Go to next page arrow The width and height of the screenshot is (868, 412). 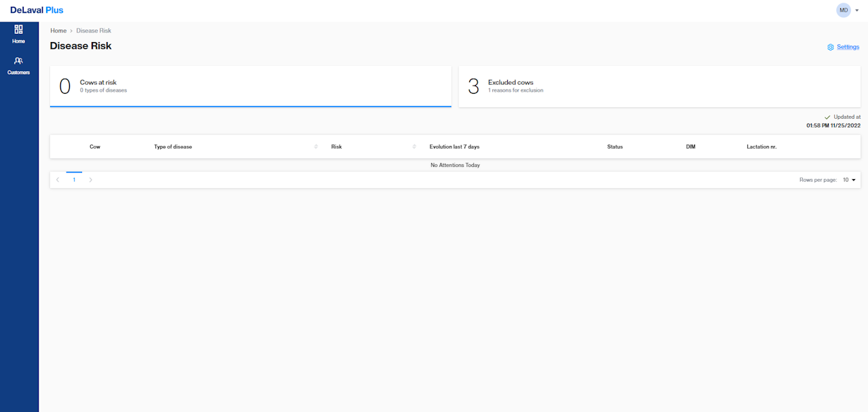[x=91, y=180]
